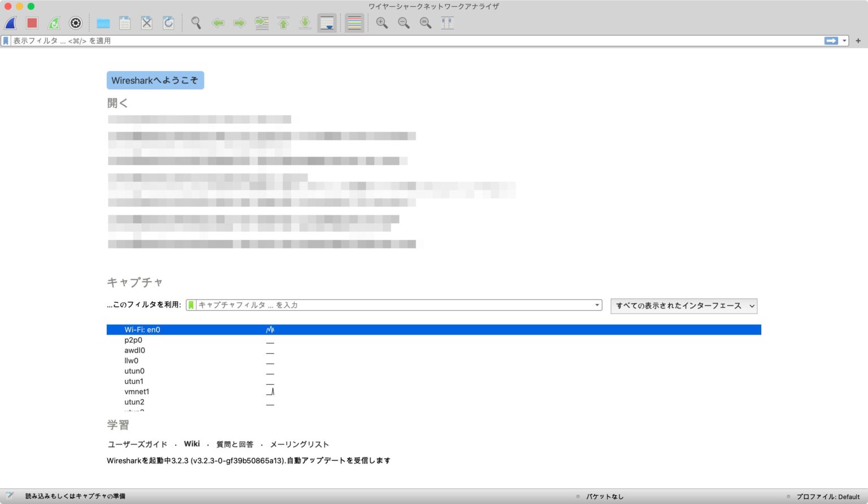Open ユーザーズガイド link
868x504 pixels.
[137, 445]
